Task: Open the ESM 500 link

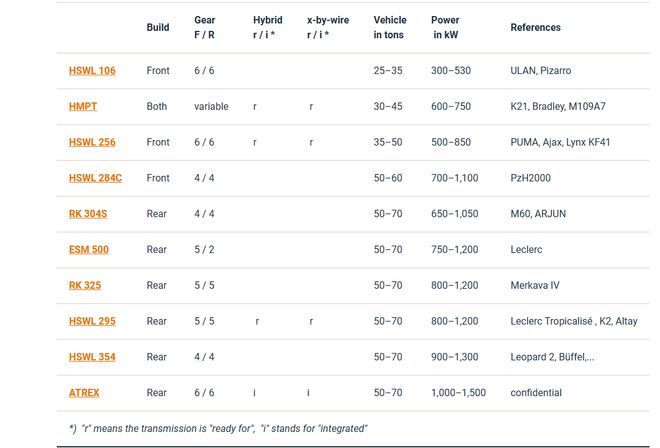Action: click(88, 250)
